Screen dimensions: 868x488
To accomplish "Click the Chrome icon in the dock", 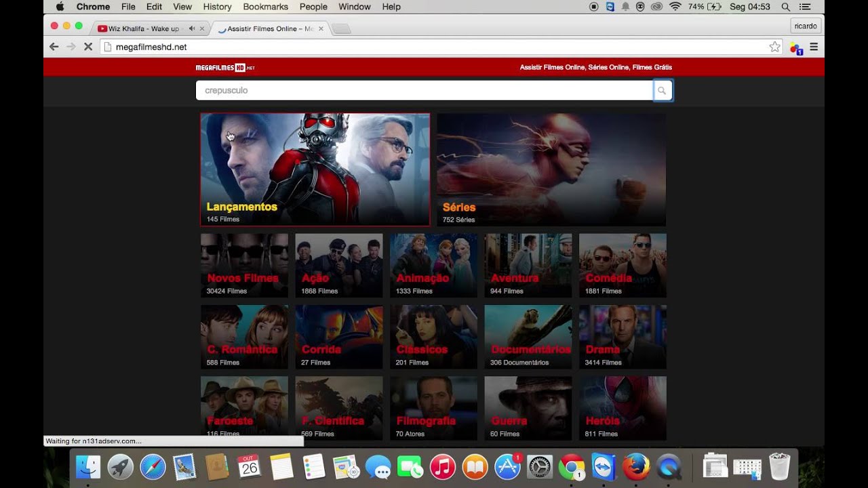I will 572,467.
